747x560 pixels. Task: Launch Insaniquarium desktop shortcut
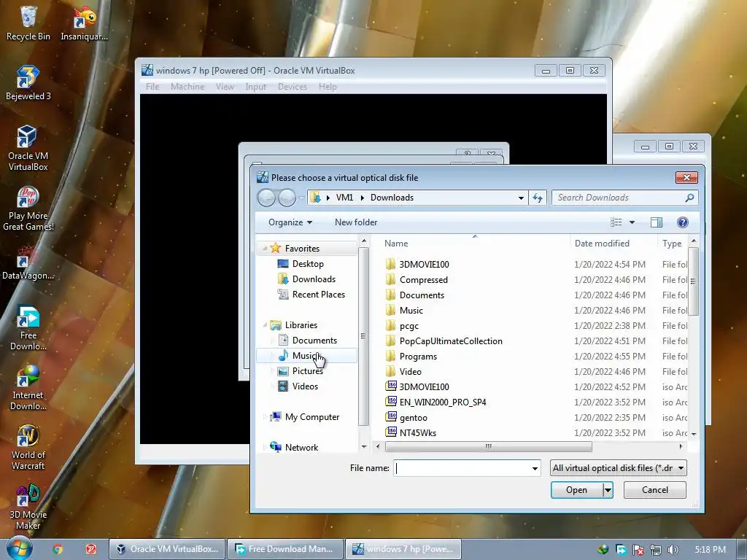click(85, 23)
